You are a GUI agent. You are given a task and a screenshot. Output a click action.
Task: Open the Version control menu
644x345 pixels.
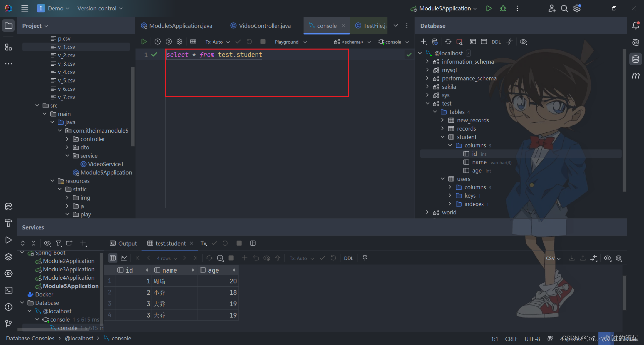click(x=100, y=8)
